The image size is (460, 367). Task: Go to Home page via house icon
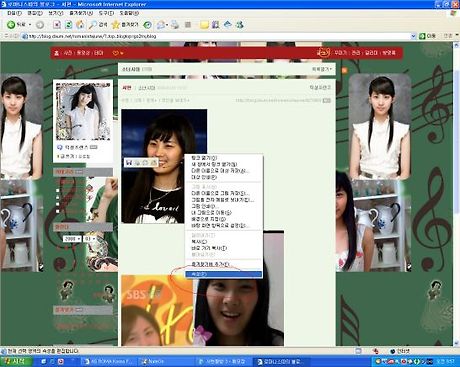click(80, 25)
